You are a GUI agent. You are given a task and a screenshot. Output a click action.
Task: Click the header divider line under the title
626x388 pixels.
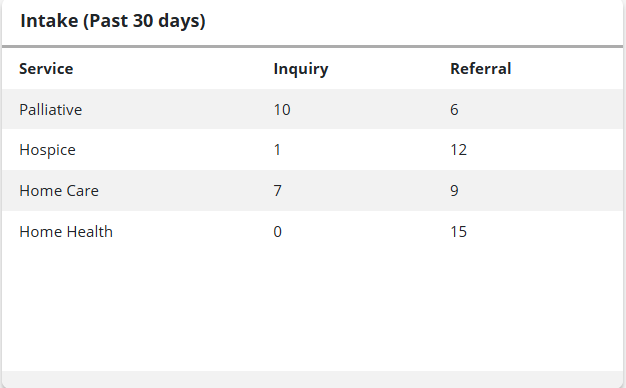pyautogui.click(x=313, y=46)
